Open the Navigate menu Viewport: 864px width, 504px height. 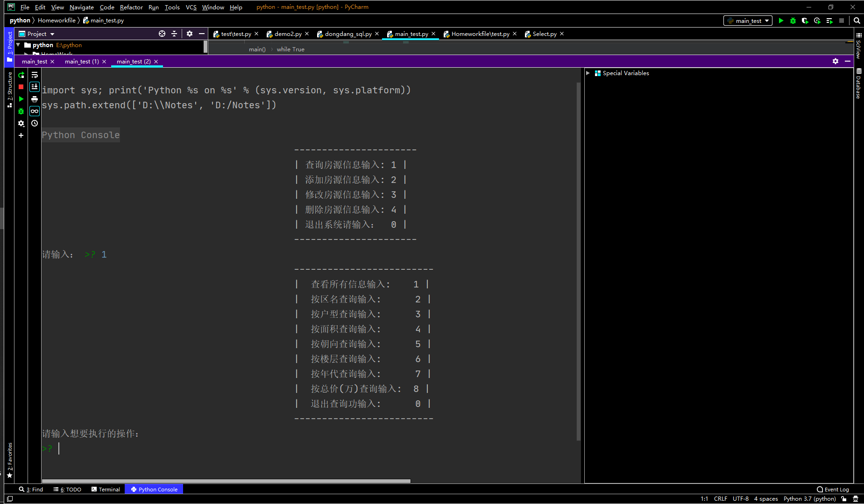click(x=82, y=7)
